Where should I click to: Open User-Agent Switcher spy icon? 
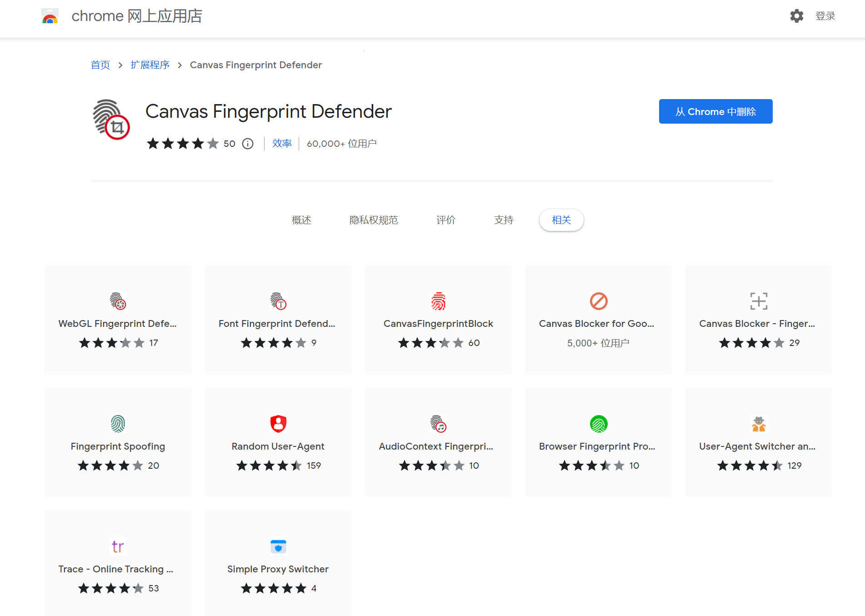(x=759, y=424)
